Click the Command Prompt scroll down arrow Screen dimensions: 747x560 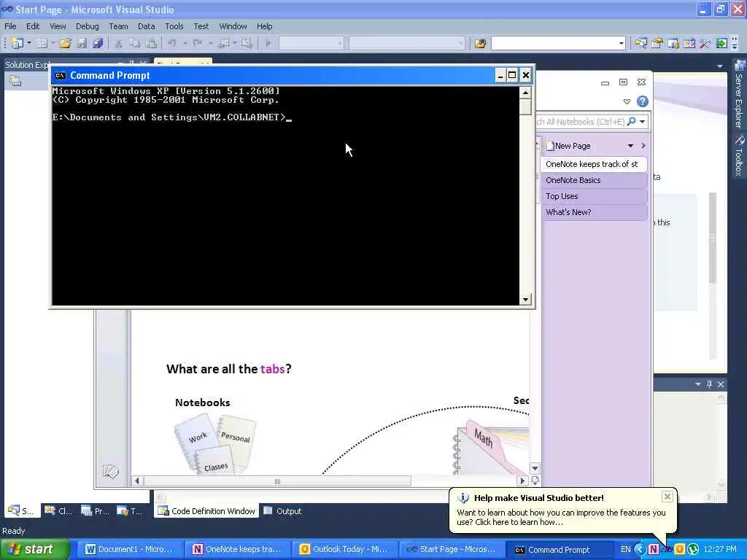pyautogui.click(x=525, y=300)
